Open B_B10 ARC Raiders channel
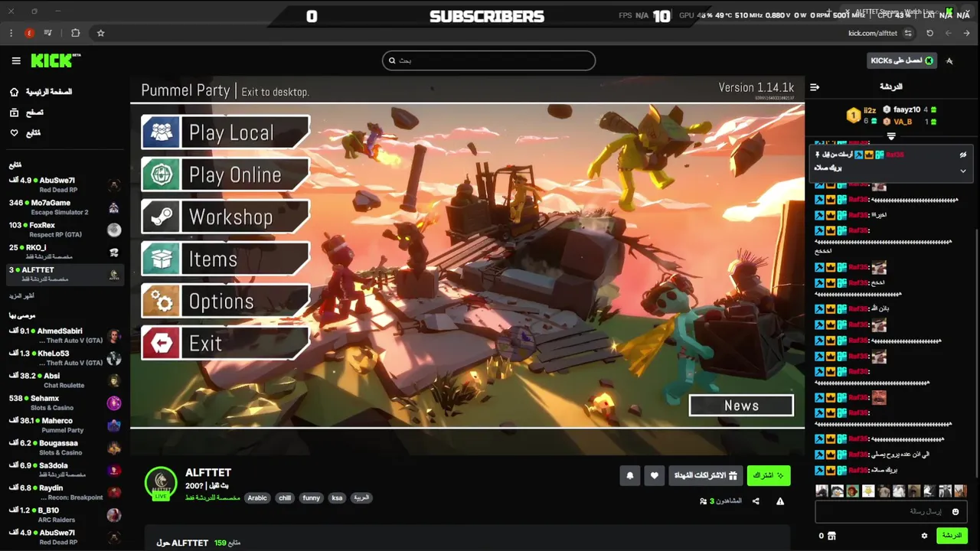The width and height of the screenshot is (980, 551). pyautogui.click(x=65, y=514)
